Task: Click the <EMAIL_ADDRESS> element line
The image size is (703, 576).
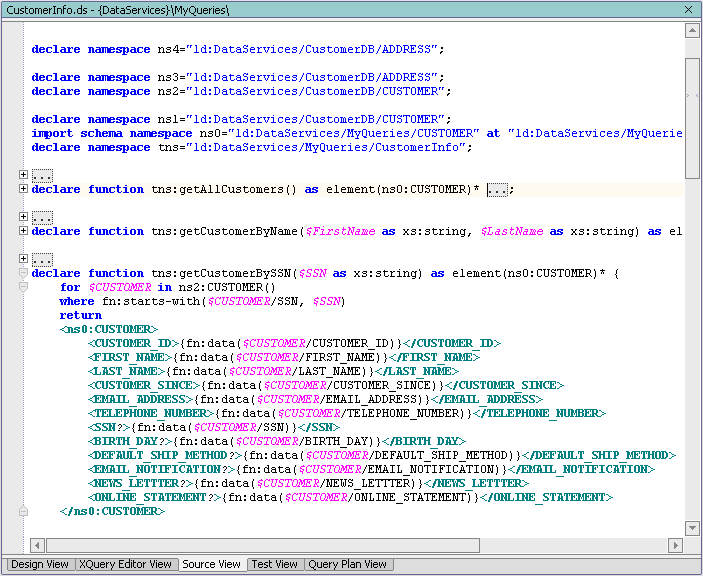Action: tap(316, 399)
